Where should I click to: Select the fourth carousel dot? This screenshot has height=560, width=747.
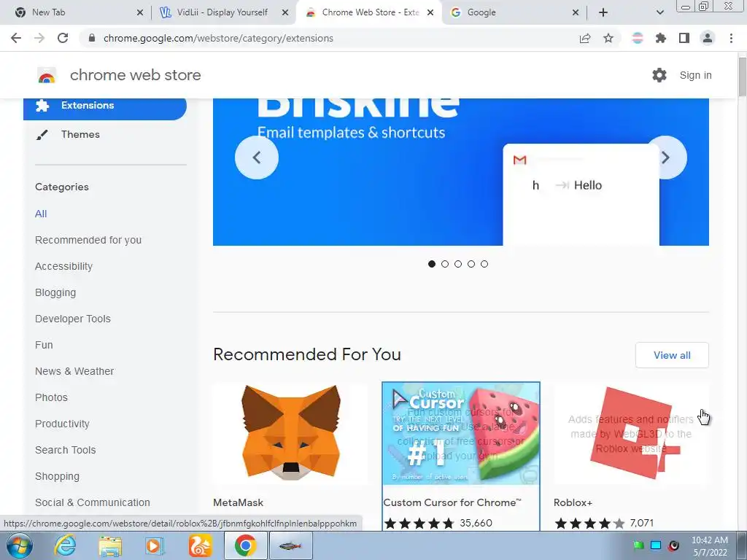[x=471, y=264]
